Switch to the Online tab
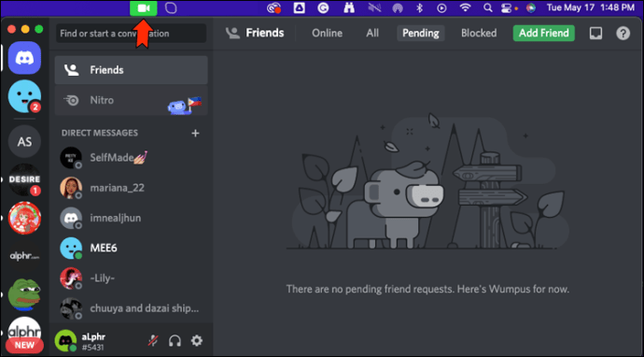The width and height of the screenshot is (644, 357). pos(327,34)
